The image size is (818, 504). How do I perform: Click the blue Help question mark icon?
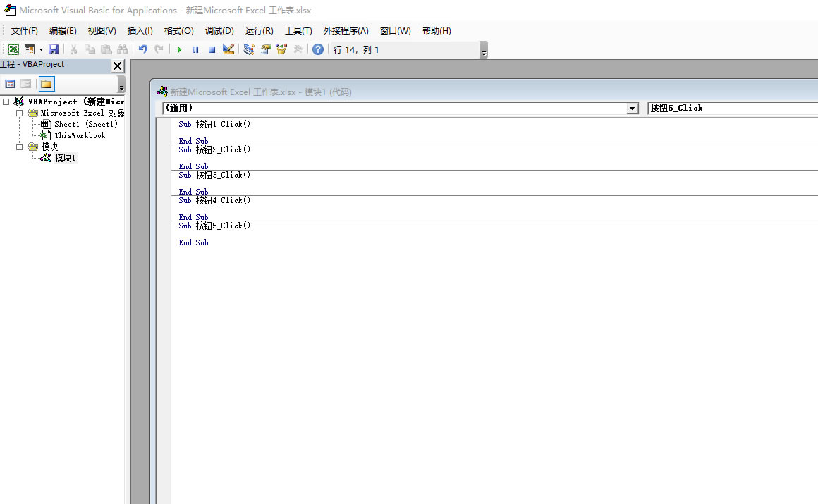point(318,49)
